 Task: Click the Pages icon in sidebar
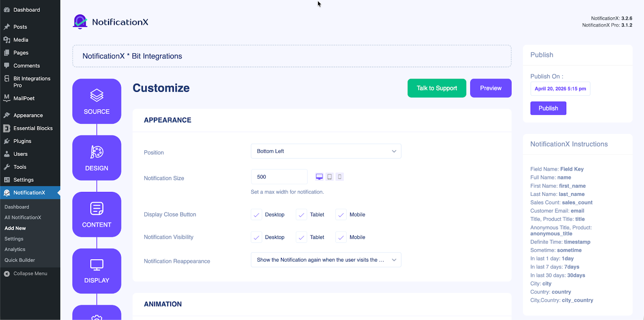[7, 53]
